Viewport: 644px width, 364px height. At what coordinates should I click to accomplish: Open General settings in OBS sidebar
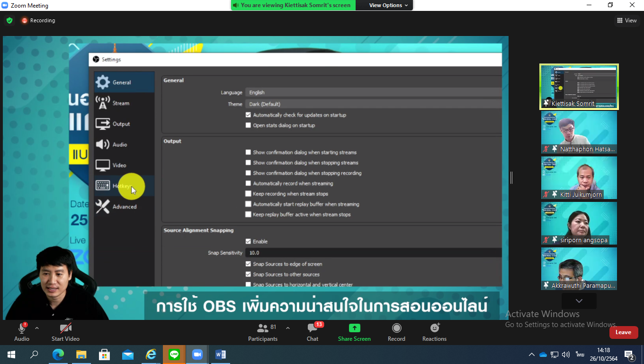(124, 82)
